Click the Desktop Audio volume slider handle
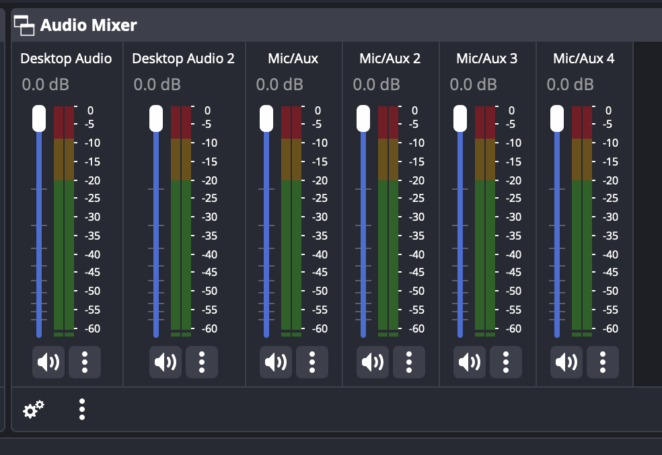 [x=39, y=119]
